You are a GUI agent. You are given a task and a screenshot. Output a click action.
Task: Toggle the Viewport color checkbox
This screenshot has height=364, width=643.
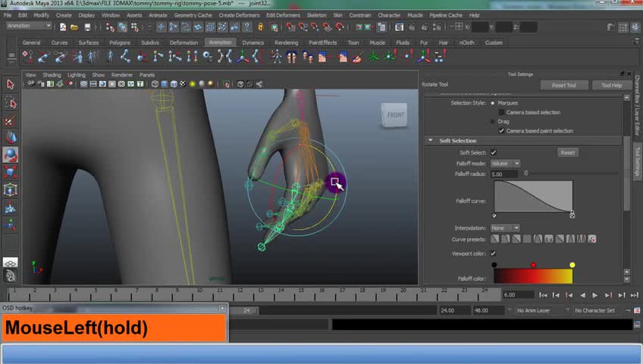pyautogui.click(x=493, y=253)
